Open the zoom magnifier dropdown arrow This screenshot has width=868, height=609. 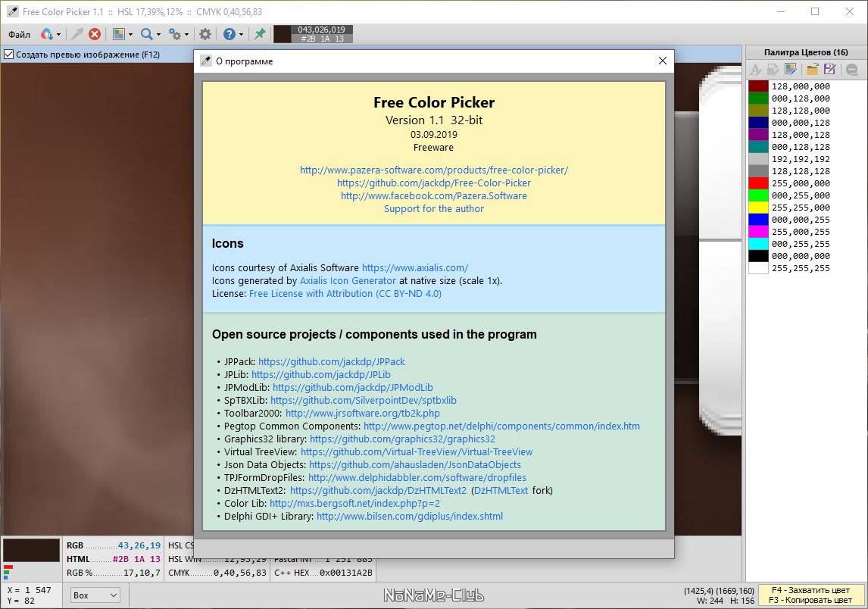pos(158,35)
